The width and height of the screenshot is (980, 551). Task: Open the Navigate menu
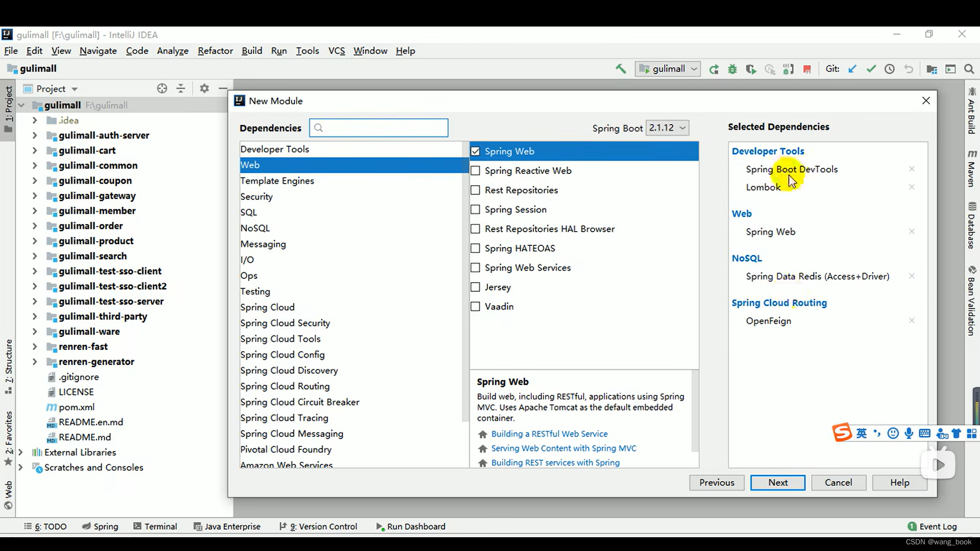[x=98, y=51]
